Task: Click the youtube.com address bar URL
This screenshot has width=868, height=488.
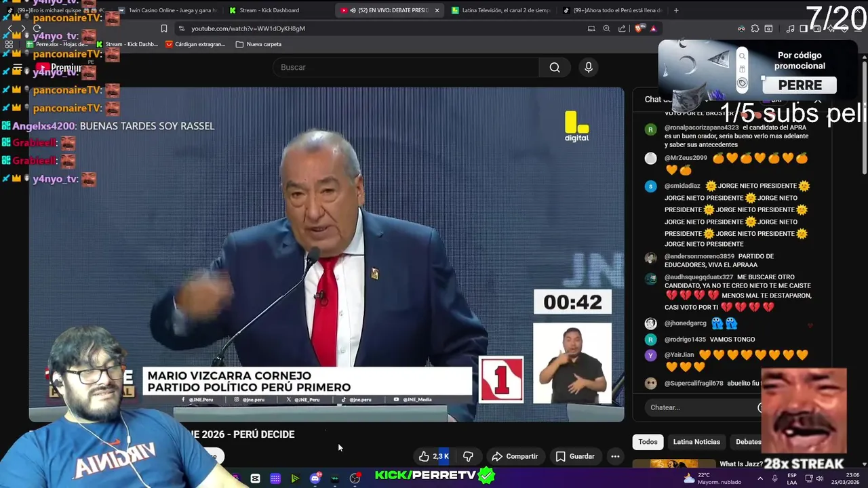Action: click(x=248, y=28)
